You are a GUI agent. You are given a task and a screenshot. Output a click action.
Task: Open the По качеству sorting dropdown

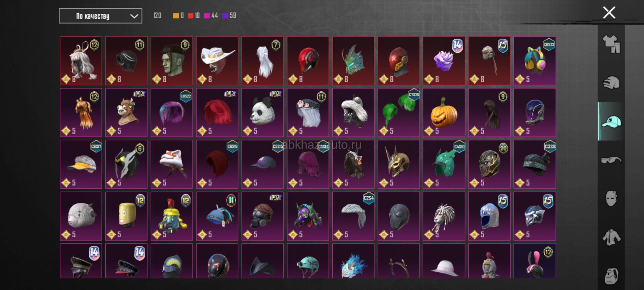point(101,16)
